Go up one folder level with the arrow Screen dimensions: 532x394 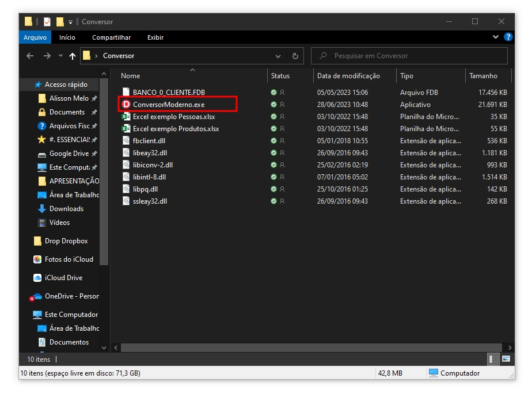pyautogui.click(x=72, y=56)
